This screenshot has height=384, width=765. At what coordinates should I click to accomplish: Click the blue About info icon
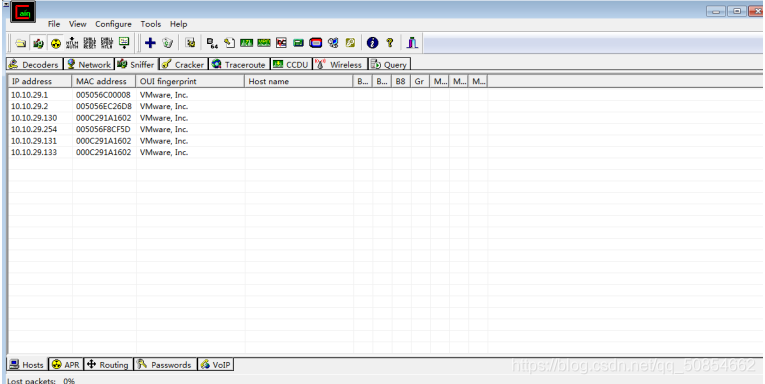pos(372,43)
